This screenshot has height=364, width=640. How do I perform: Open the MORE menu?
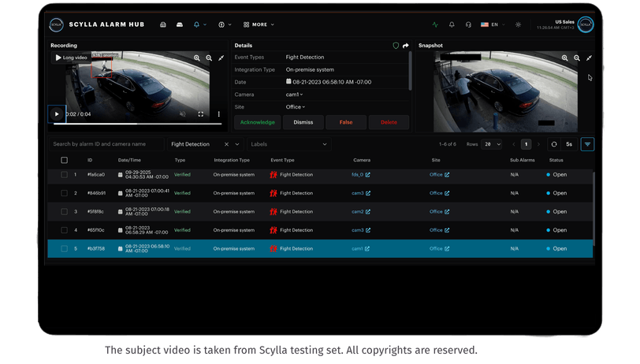259,24
